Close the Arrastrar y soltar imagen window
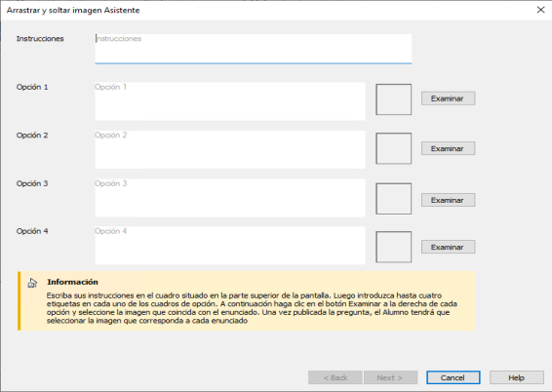 (540, 10)
